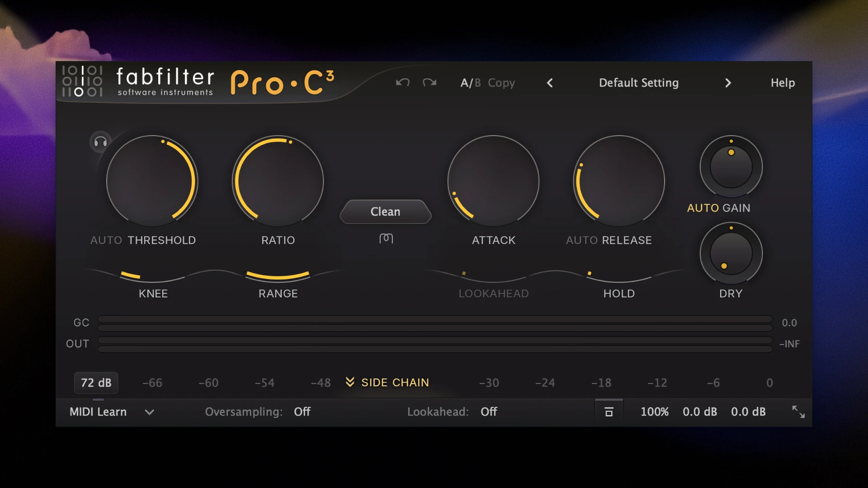Click the meter scale icon in bottom bar

609,412
